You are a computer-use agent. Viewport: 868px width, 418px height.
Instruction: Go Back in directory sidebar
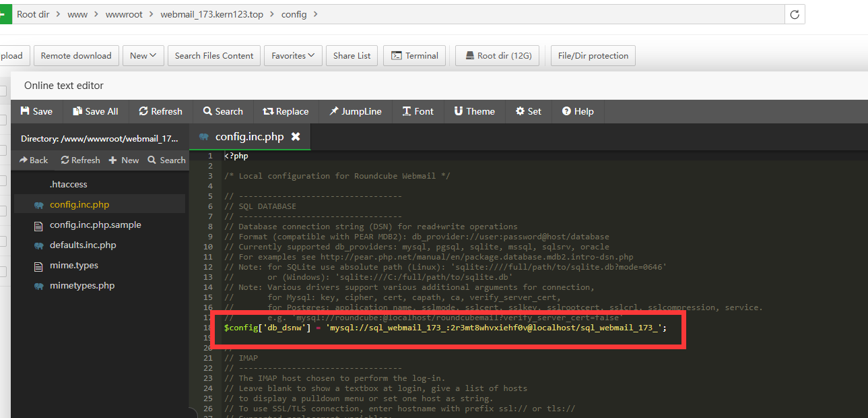click(34, 160)
